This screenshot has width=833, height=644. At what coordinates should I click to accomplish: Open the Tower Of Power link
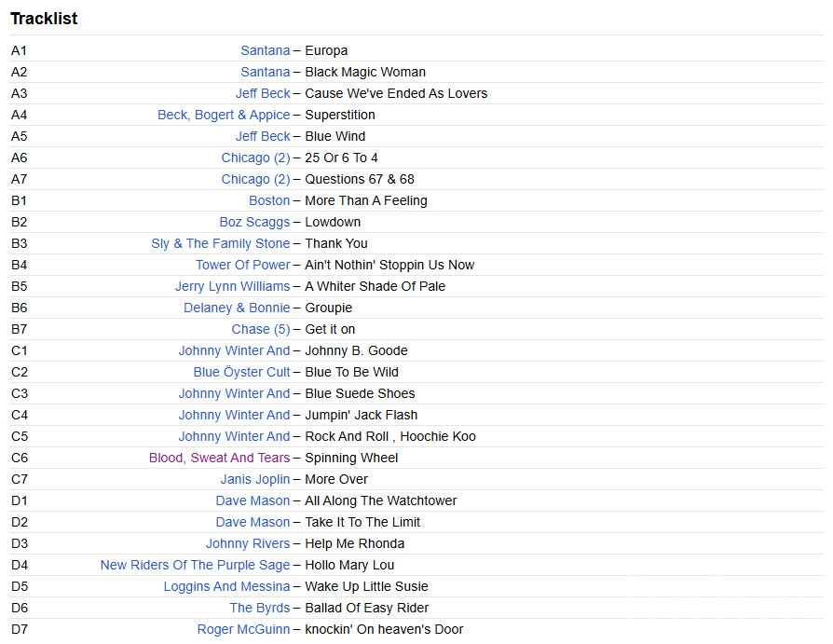pos(242,265)
